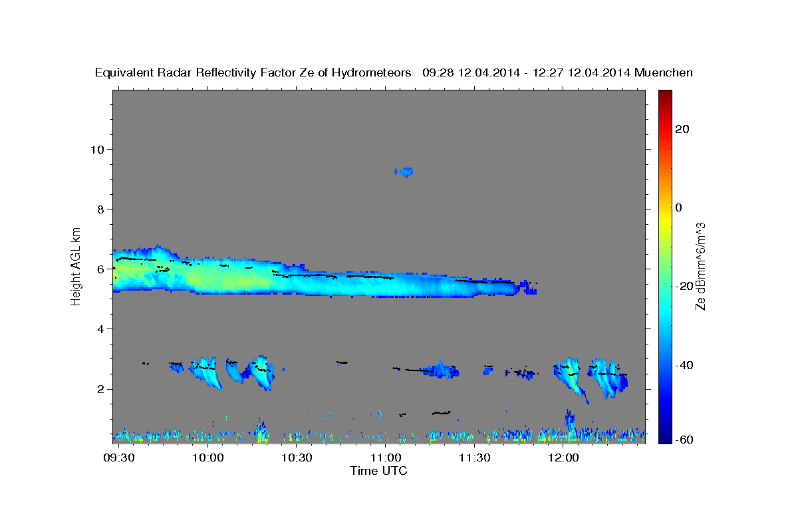The width and height of the screenshot is (798, 532).
Task: Click the 10:30 time tick label
Action: click(297, 458)
